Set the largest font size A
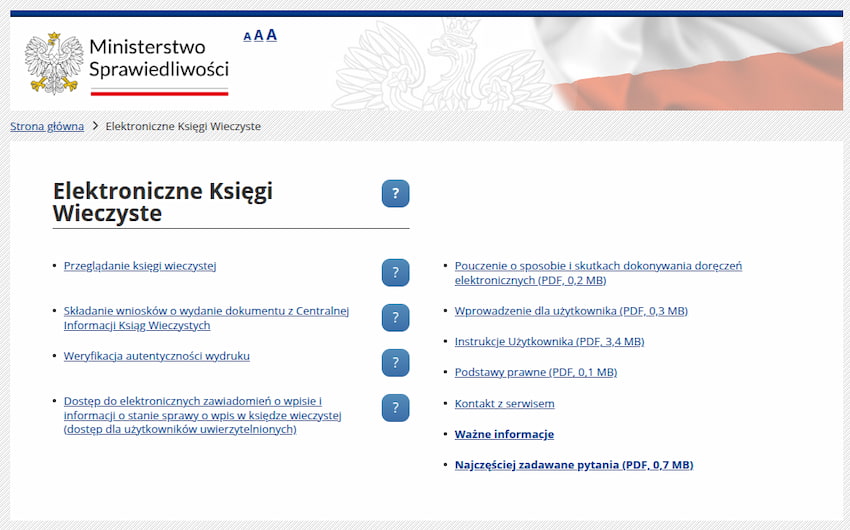Image resolution: width=850 pixels, height=530 pixels. click(272, 35)
